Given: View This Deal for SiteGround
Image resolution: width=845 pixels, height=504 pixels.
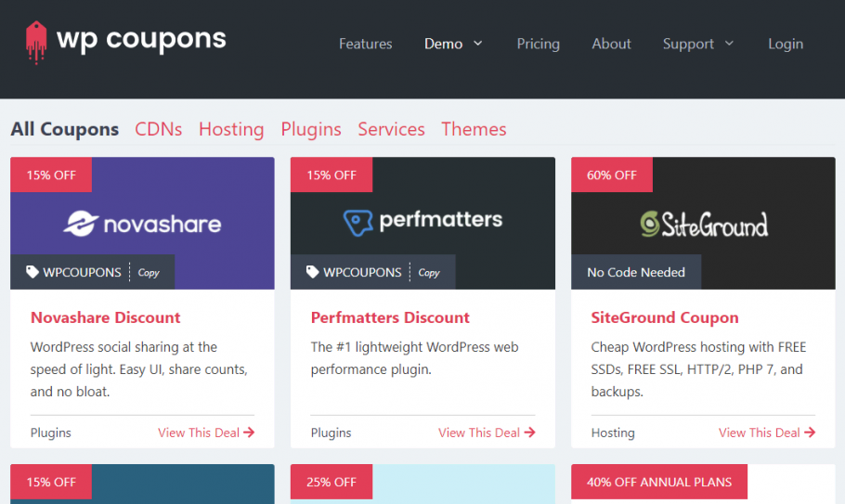Looking at the screenshot, I should 767,433.
